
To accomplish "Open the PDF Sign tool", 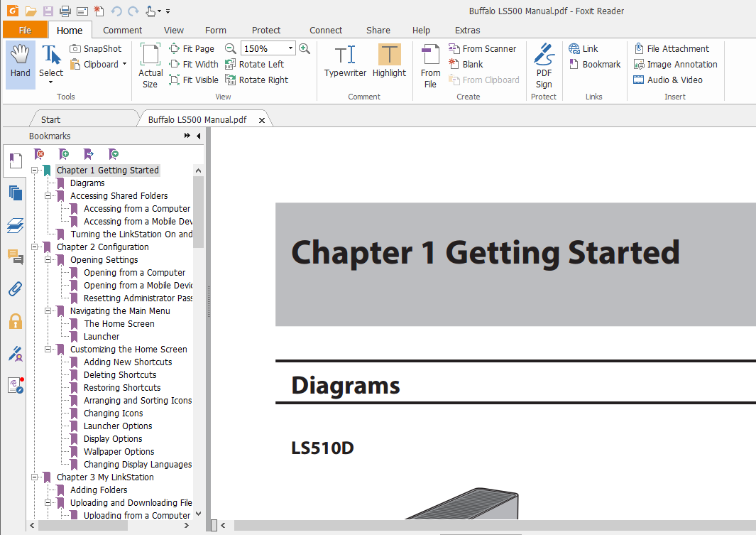I will pyautogui.click(x=544, y=64).
